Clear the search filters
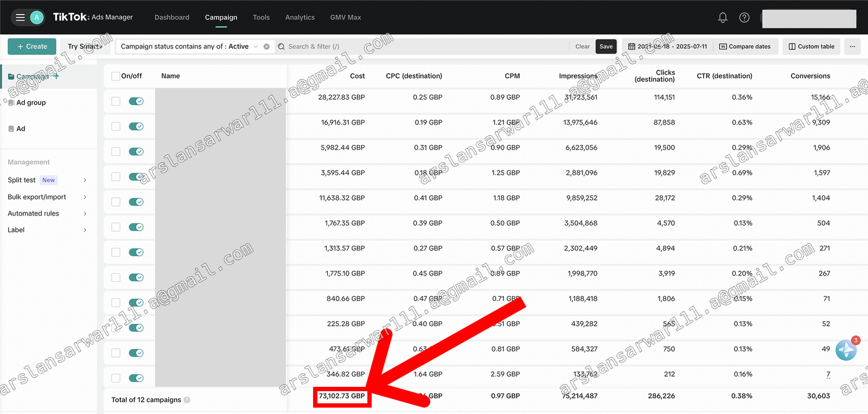 [582, 47]
